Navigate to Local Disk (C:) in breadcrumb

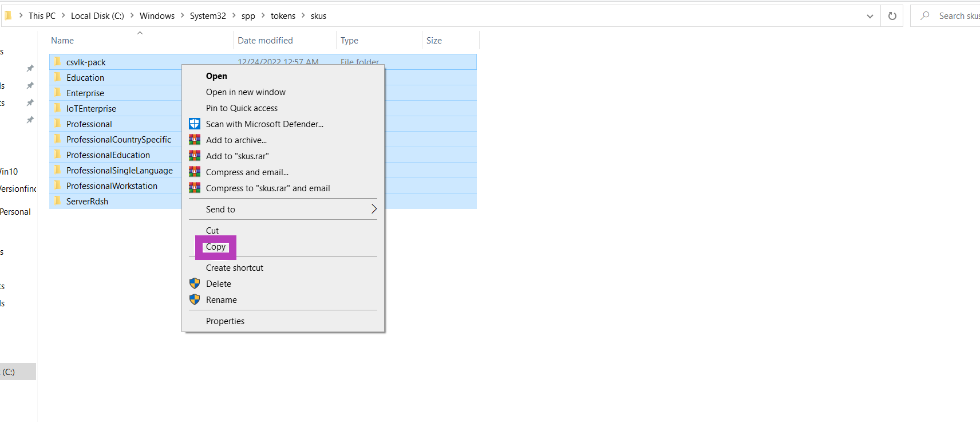pos(97,16)
